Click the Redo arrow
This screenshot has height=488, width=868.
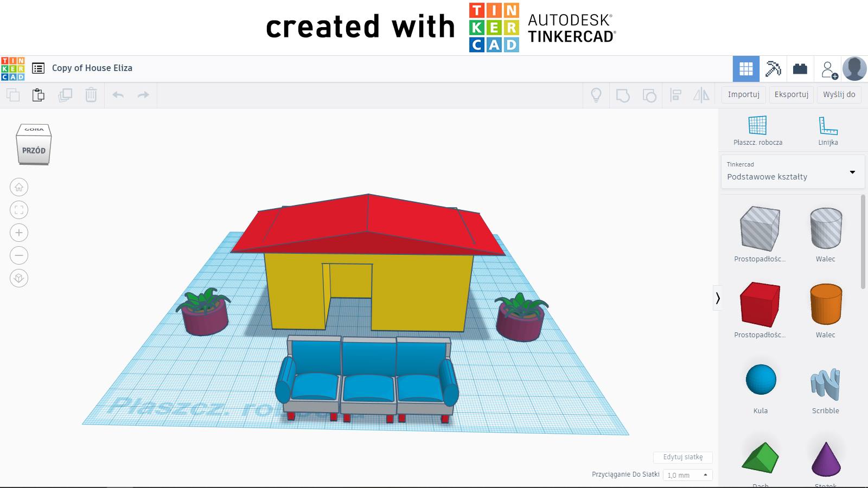coord(143,95)
